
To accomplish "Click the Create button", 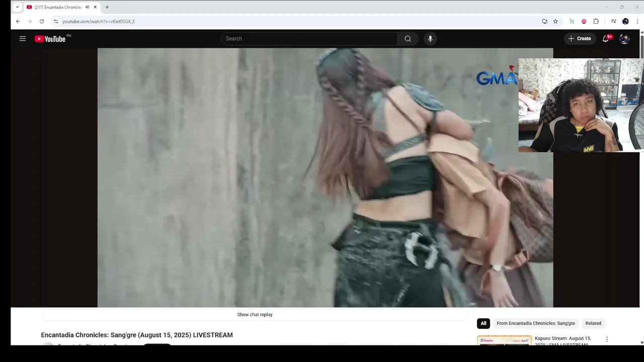I will 580,39.
